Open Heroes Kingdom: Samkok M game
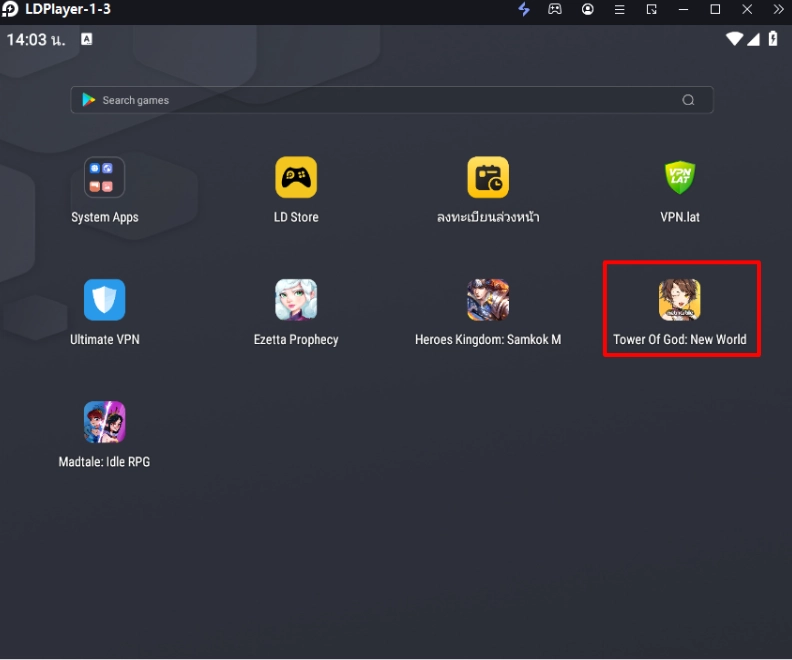 [488, 299]
